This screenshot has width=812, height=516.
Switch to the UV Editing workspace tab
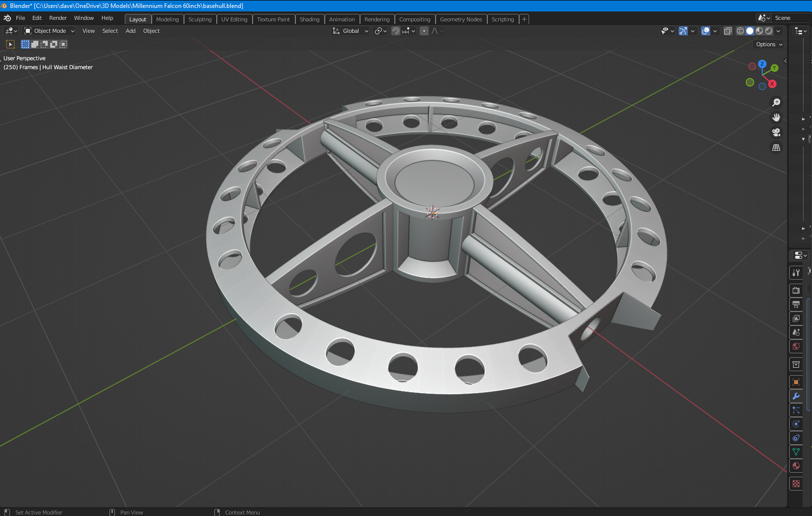234,19
